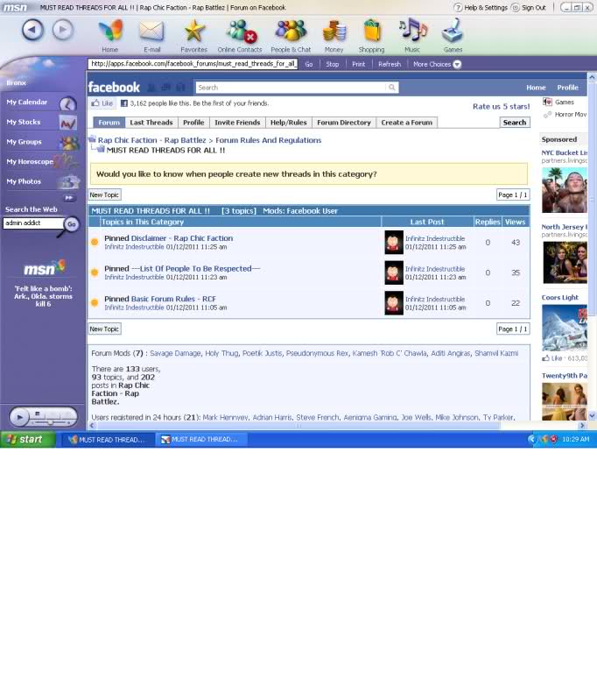The width and height of the screenshot is (597, 700).
Task: Adjust the media player volume slider
Action: click(52, 421)
